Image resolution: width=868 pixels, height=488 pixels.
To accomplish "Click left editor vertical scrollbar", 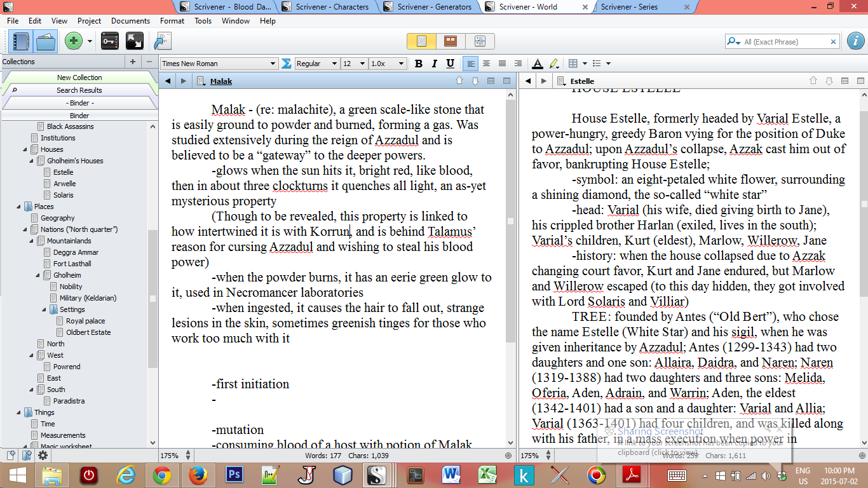I will 511,221.
